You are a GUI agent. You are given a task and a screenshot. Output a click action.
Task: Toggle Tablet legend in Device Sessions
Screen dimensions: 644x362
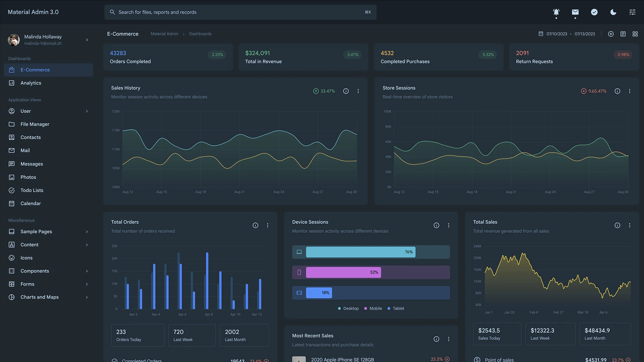(x=396, y=308)
